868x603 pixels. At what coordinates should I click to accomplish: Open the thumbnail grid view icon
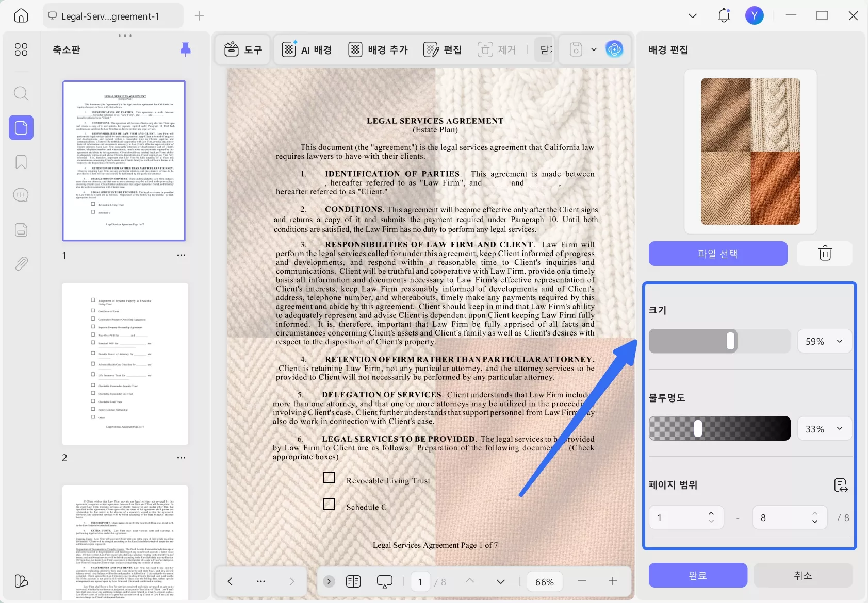coord(21,49)
